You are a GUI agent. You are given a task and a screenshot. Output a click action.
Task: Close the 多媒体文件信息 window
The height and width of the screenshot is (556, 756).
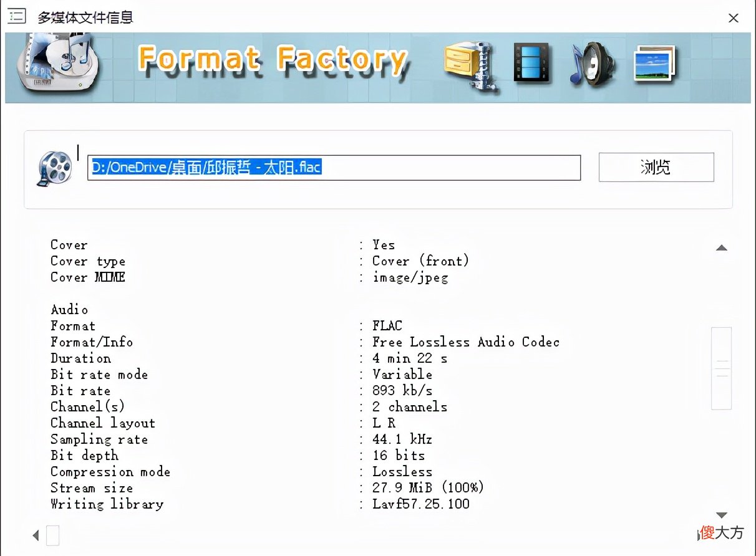coord(734,18)
